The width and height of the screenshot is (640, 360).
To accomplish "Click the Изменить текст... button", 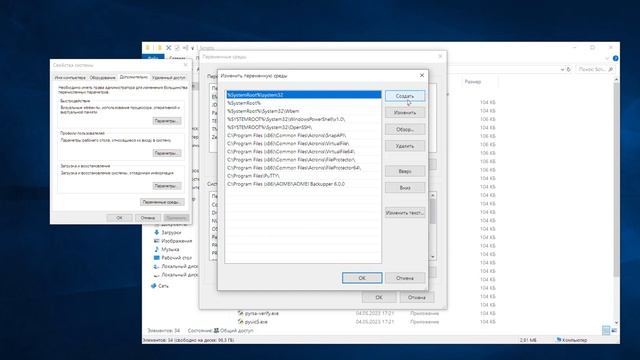I will (x=405, y=213).
